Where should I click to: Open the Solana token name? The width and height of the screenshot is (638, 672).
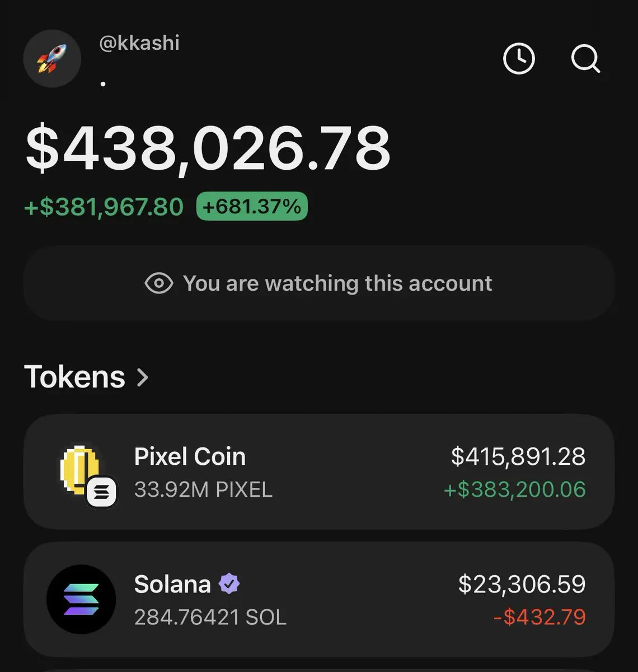click(172, 584)
